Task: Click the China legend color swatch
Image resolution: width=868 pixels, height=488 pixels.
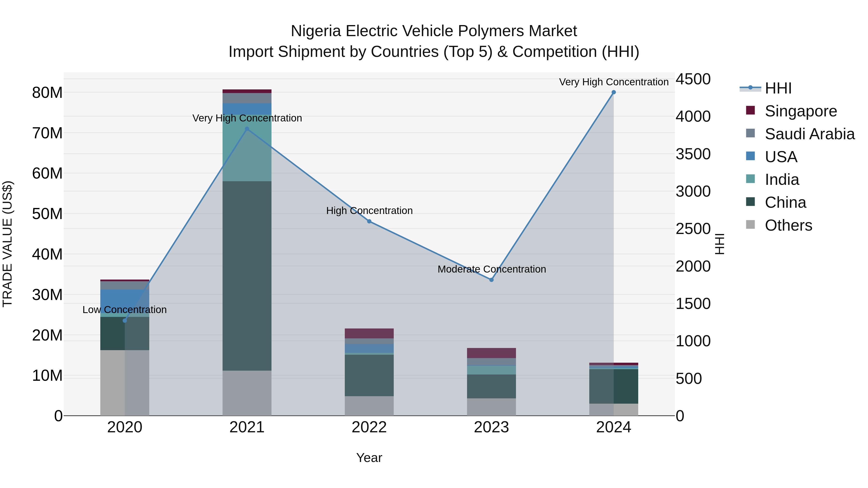Action: [750, 202]
